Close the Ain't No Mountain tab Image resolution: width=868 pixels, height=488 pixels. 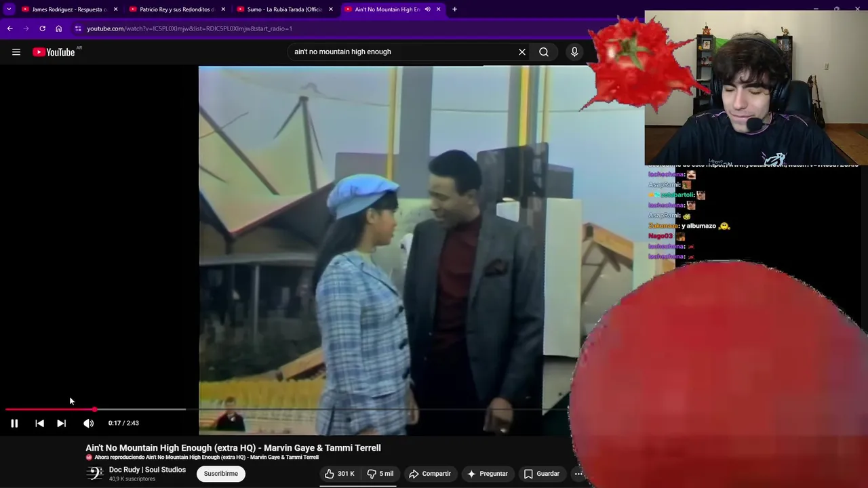tap(438, 9)
